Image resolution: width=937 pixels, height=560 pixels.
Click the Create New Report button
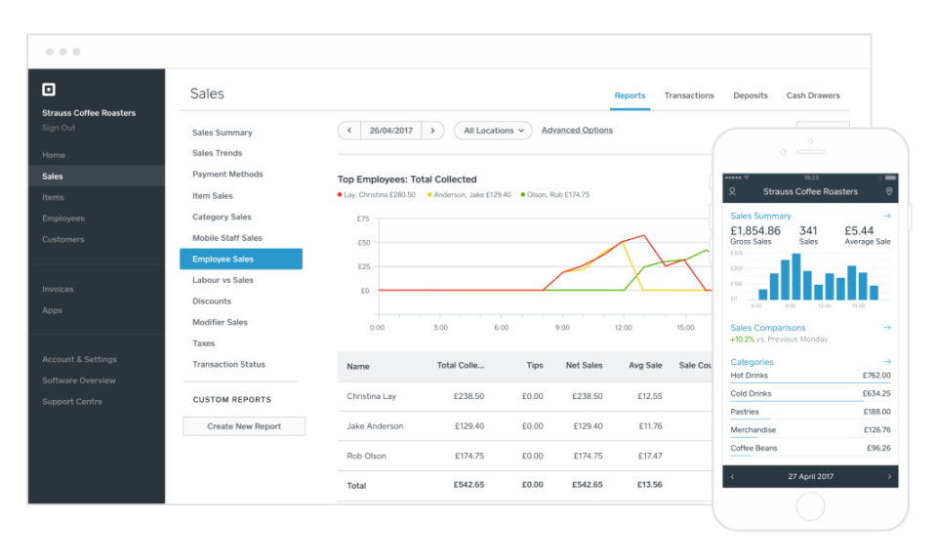[x=244, y=426]
